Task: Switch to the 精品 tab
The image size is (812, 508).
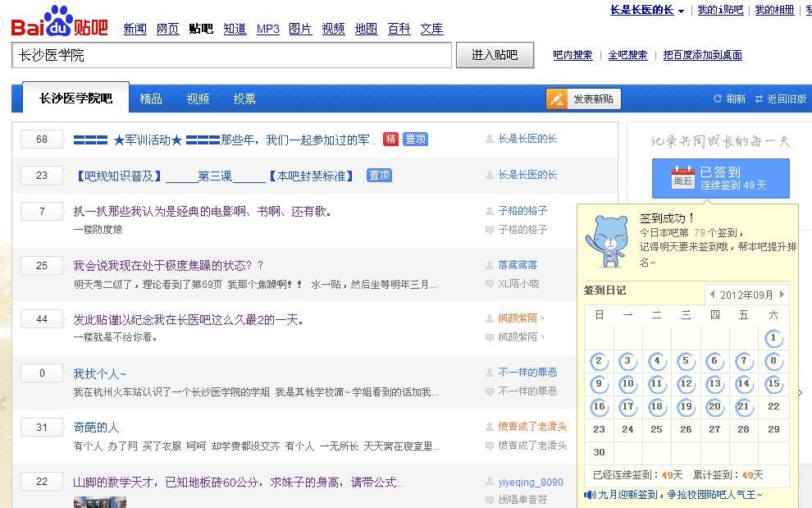Action: [151, 98]
